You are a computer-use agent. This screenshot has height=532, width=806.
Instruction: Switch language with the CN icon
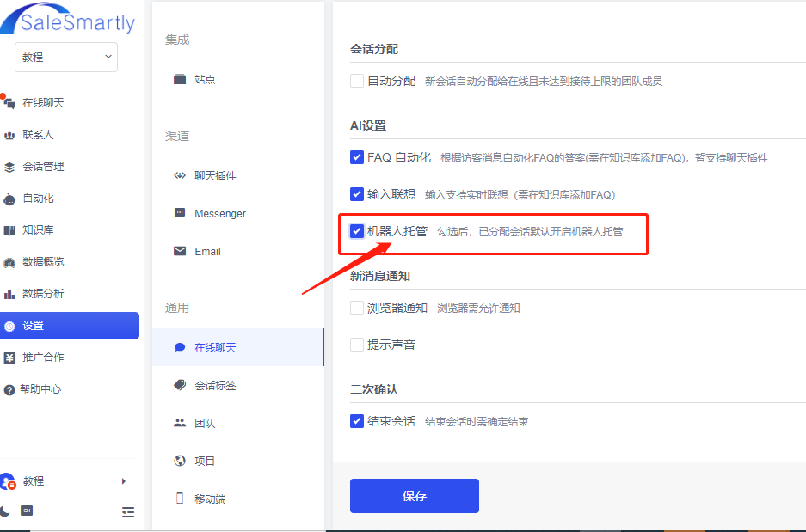(x=27, y=511)
